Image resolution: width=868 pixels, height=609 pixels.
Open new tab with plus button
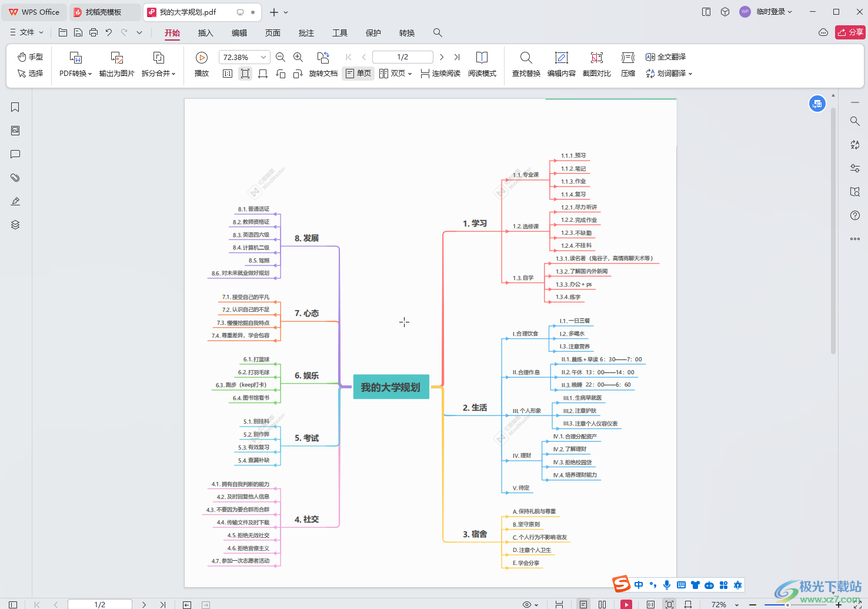point(274,12)
